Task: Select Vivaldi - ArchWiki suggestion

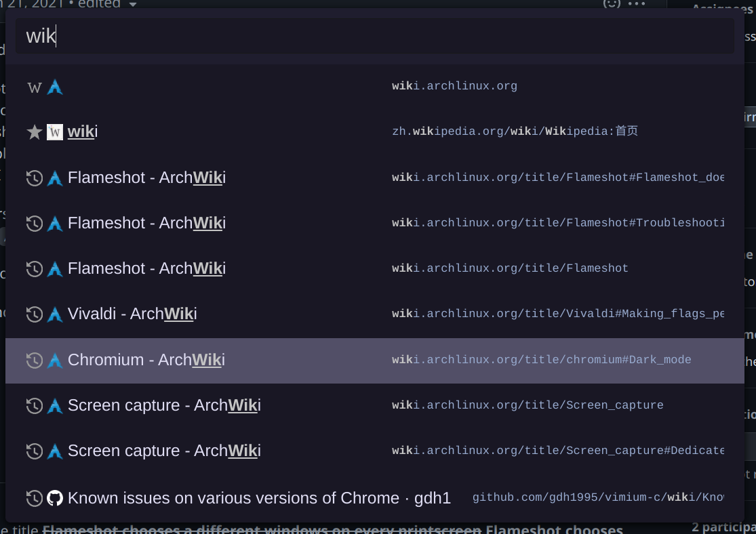Action: [132, 314]
